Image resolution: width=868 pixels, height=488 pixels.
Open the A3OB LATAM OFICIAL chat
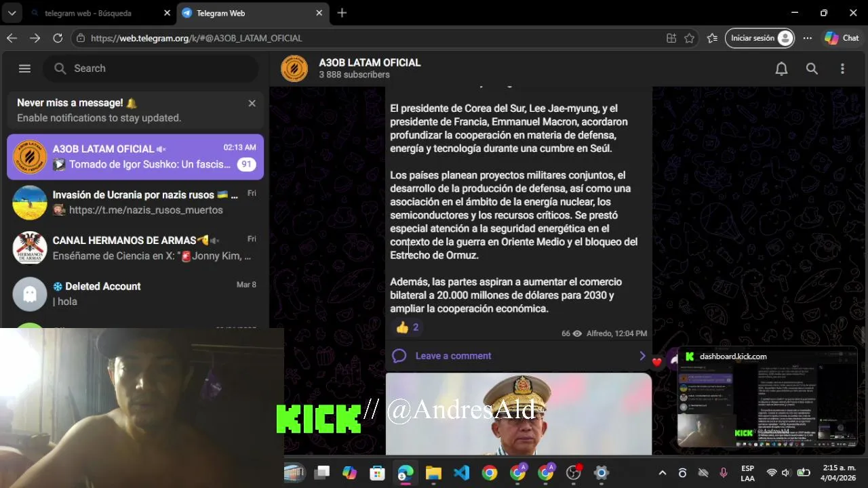[x=135, y=157]
